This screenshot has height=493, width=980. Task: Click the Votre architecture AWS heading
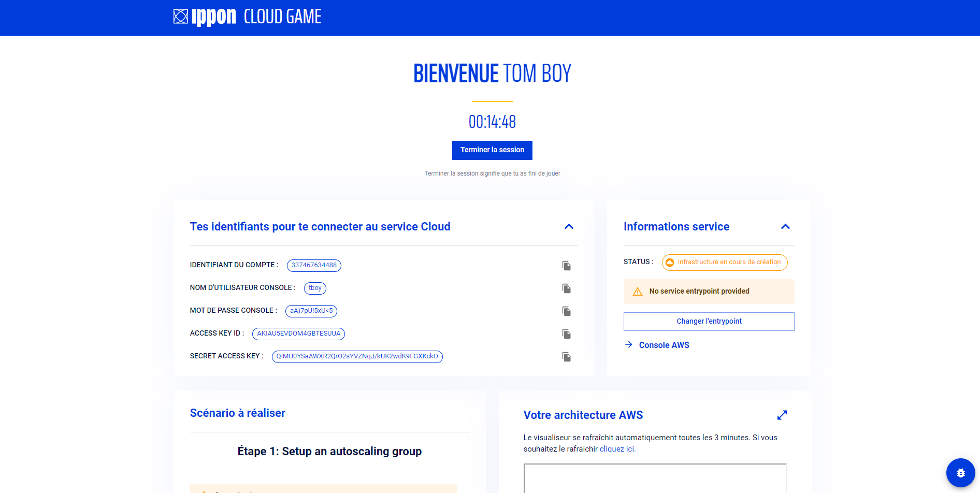[x=583, y=415]
